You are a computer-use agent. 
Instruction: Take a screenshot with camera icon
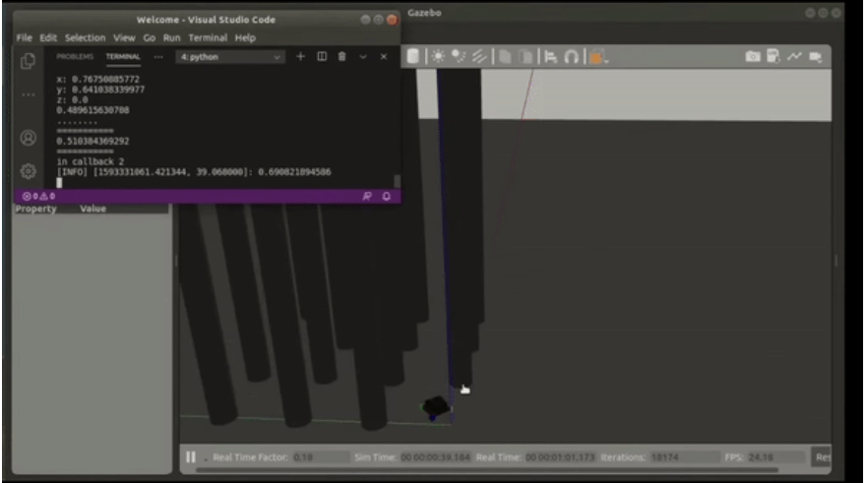(753, 57)
